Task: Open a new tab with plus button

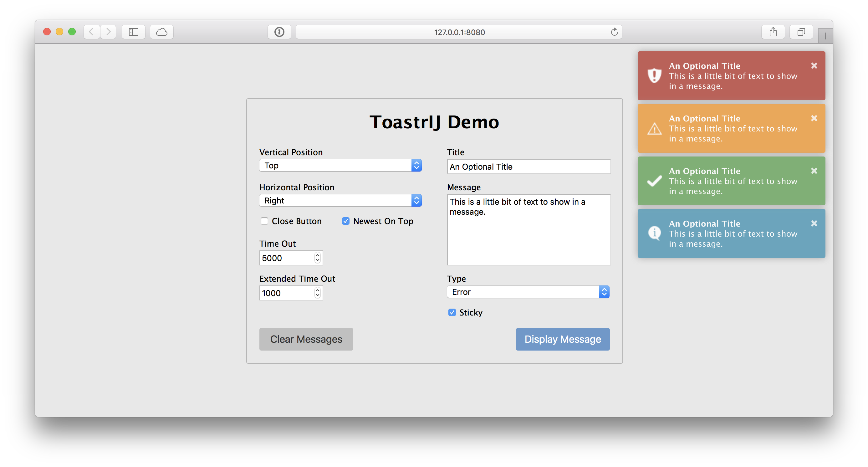Action: tap(825, 36)
